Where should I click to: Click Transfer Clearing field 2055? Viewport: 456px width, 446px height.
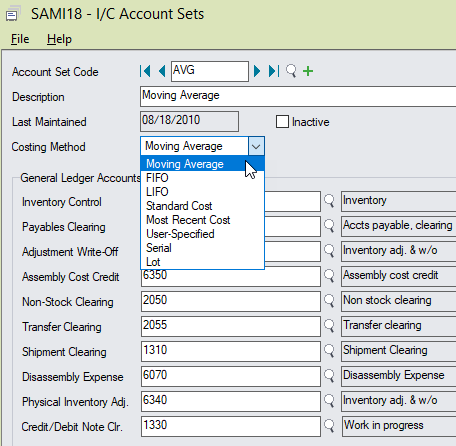coord(231,326)
